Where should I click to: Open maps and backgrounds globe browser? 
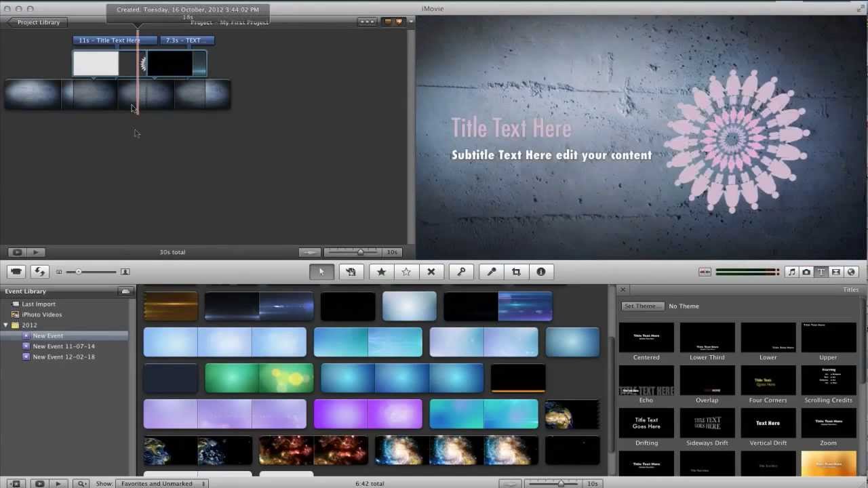(852, 272)
